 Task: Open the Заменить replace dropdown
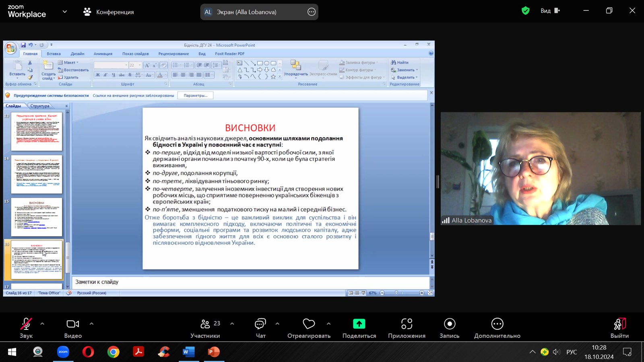click(405, 70)
